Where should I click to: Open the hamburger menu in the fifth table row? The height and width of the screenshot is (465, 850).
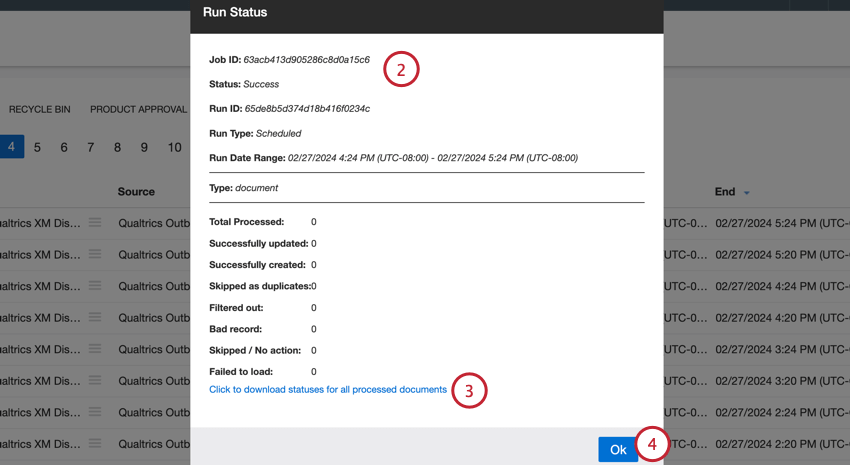pyautogui.click(x=95, y=349)
